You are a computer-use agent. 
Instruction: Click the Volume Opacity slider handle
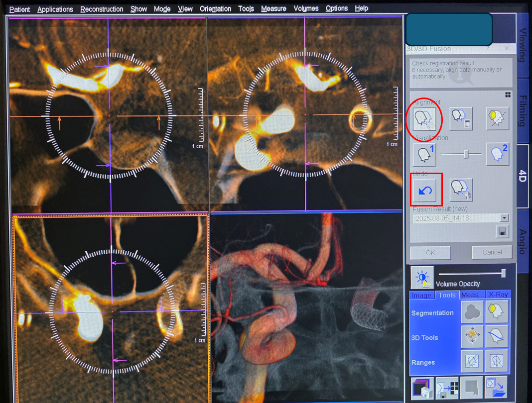pos(504,273)
